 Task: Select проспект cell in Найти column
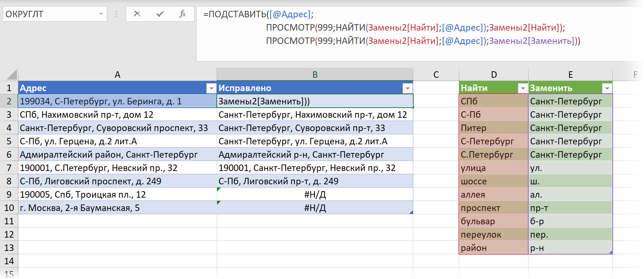(x=494, y=208)
